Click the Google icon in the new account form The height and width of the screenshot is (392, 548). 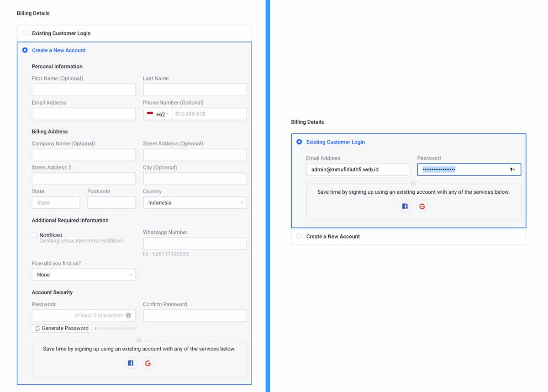click(x=148, y=363)
